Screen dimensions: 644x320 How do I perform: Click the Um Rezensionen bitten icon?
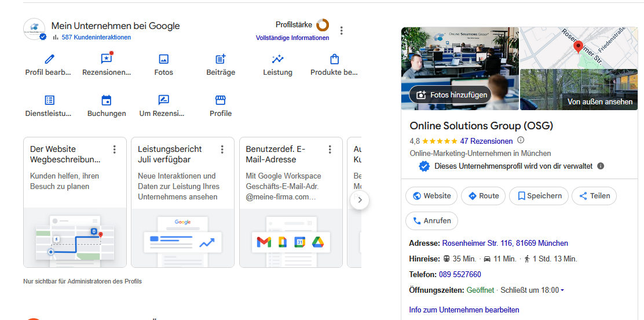163,100
